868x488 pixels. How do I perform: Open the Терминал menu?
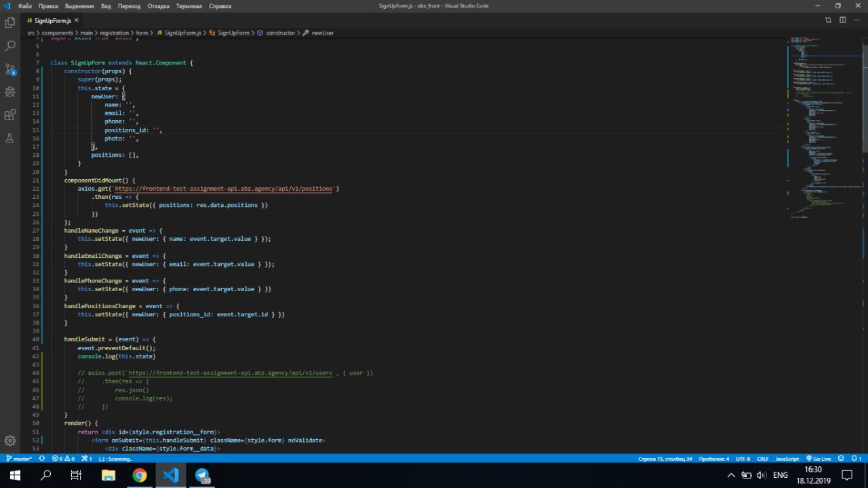189,6
